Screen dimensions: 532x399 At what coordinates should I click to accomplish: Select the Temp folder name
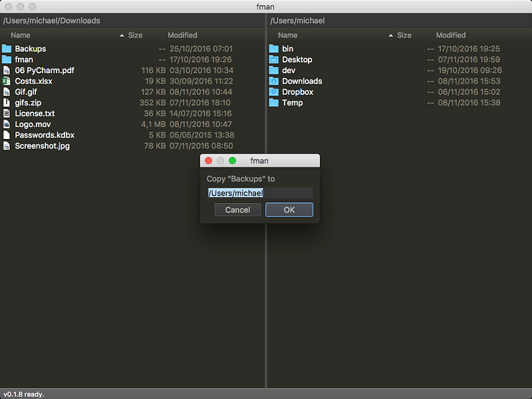(293, 103)
